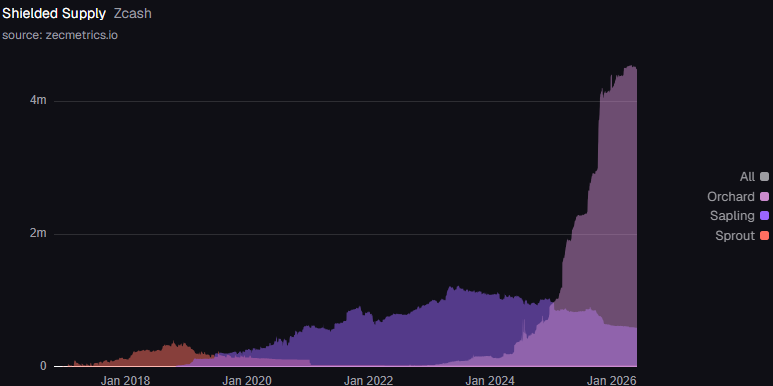Click the Jan 2026 axis label
Screen dimensions: 773x386
click(x=612, y=380)
